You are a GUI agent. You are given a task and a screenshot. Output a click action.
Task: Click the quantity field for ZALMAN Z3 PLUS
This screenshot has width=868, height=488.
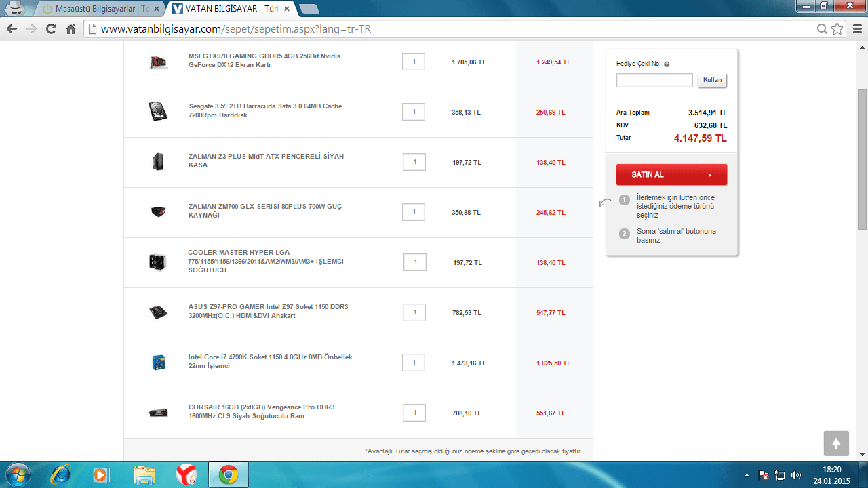[x=414, y=162]
